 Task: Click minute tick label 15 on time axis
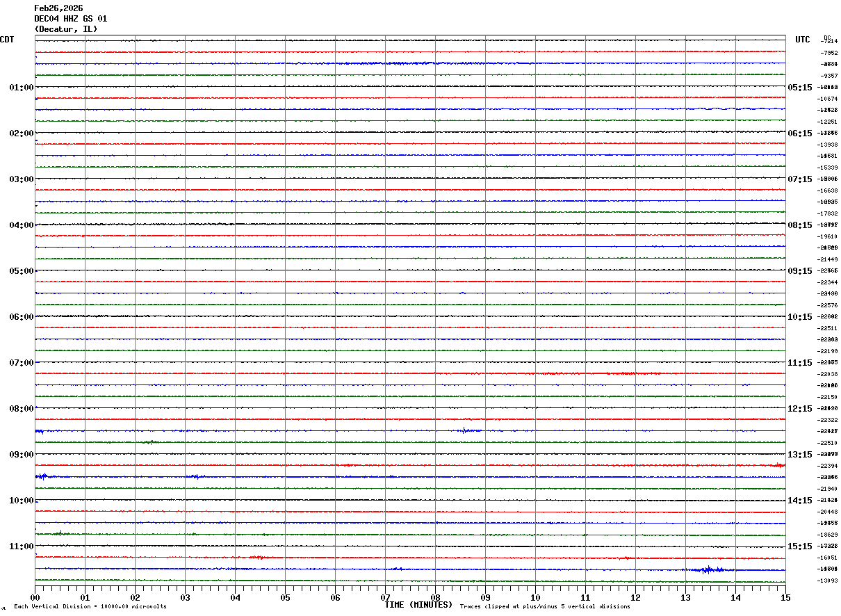(x=785, y=597)
